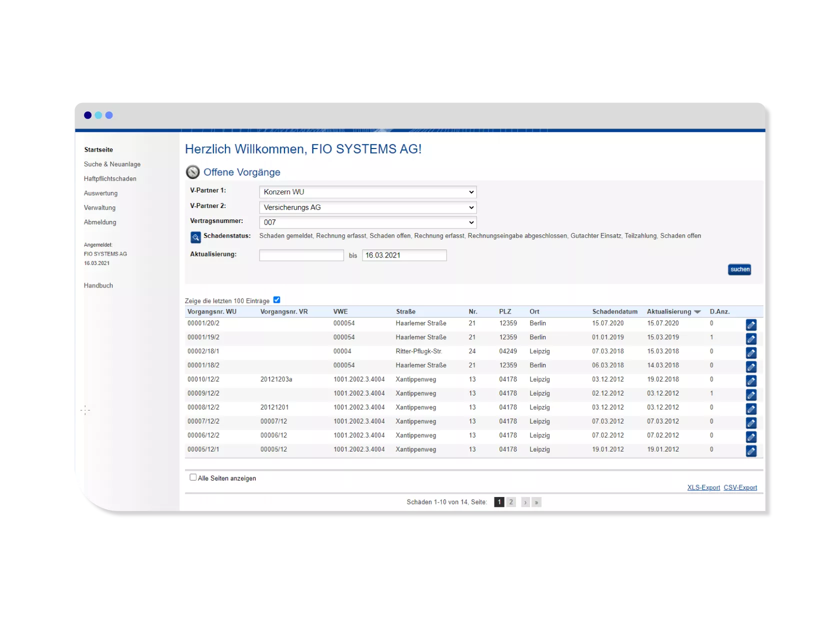Click street cell Ritter-Pflugk-Str.

pos(419,351)
